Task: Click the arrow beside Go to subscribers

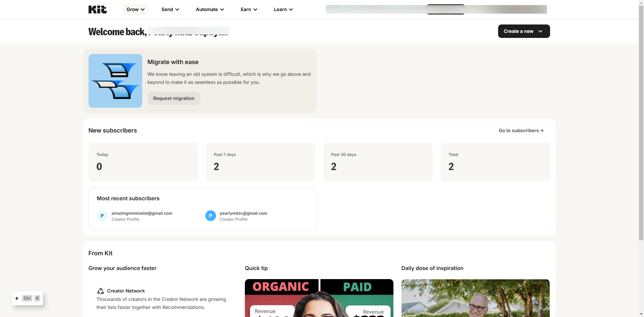Action: [542, 130]
